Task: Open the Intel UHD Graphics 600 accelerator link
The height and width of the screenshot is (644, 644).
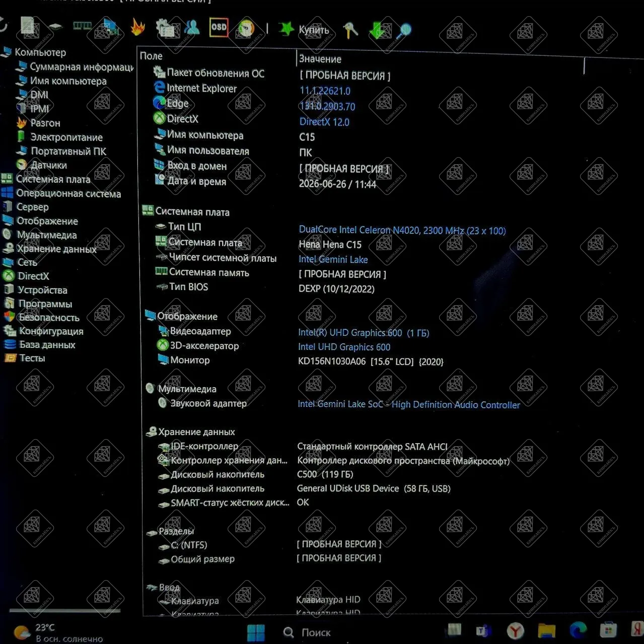Action: point(344,347)
